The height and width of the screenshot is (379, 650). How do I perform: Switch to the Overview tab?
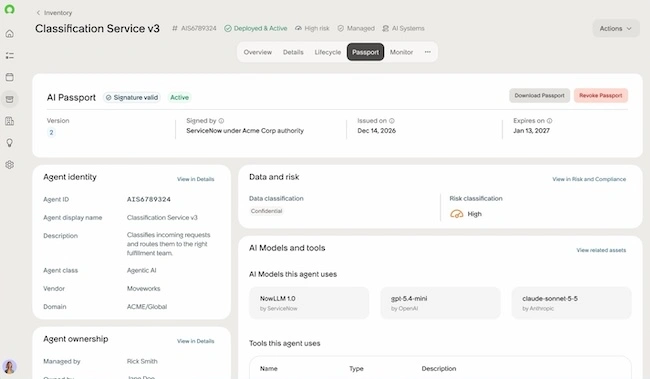coord(257,52)
